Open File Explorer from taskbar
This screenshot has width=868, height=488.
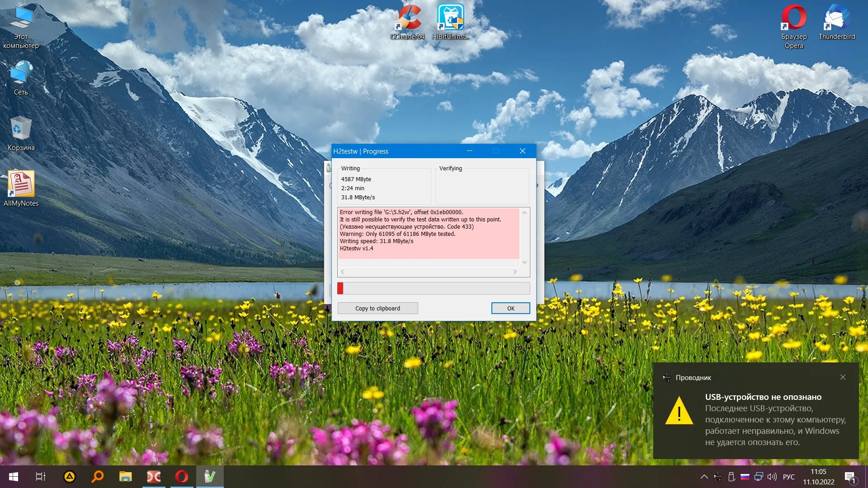click(x=125, y=476)
